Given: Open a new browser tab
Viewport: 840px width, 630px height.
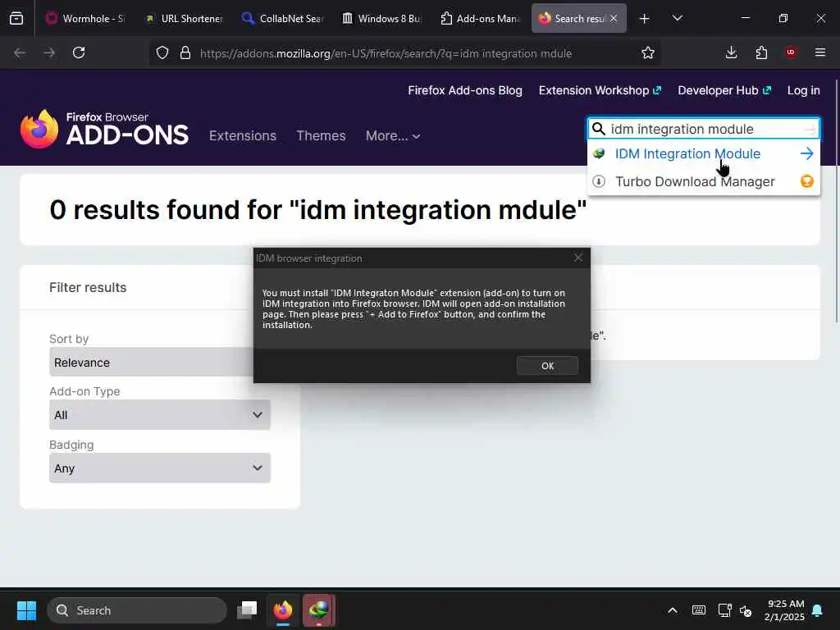Looking at the screenshot, I should coord(645,19).
